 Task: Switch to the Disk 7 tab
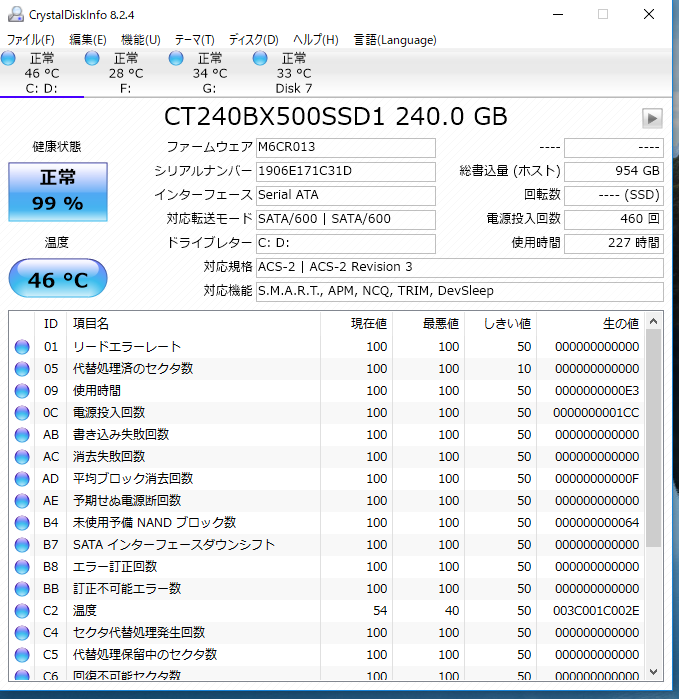pyautogui.click(x=293, y=73)
